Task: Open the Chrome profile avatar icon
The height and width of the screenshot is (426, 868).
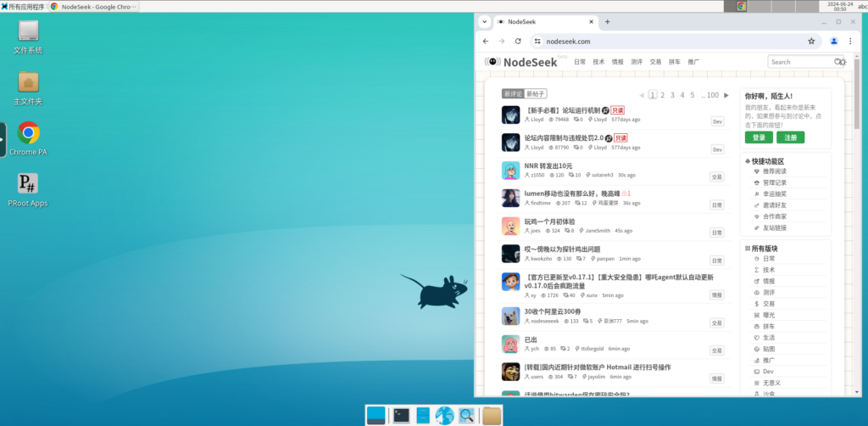Action: coord(834,41)
